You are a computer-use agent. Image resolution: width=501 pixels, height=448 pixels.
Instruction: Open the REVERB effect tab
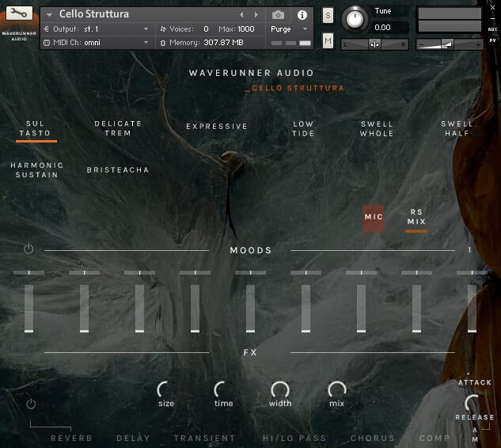(71, 438)
